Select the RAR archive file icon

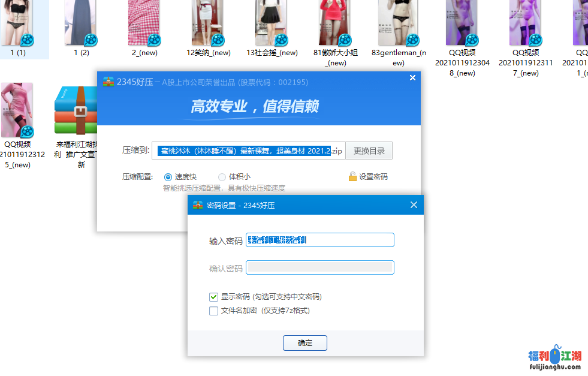(76, 110)
